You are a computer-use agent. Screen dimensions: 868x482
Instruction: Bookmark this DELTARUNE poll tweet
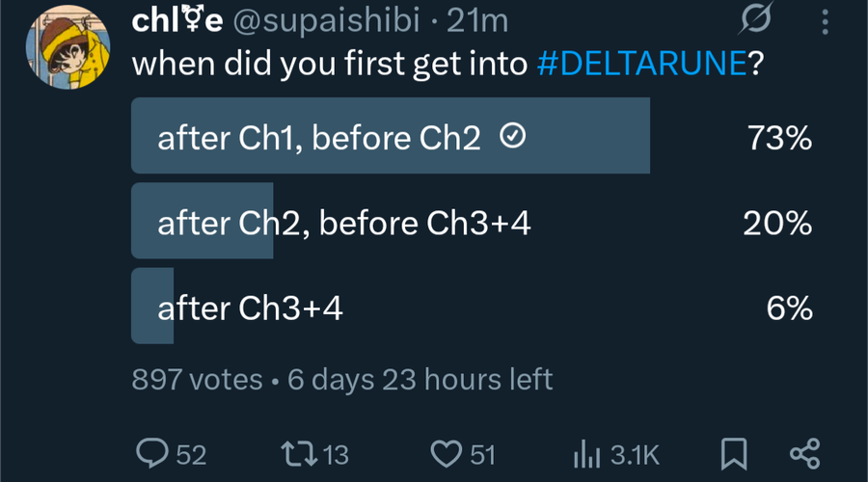click(x=734, y=454)
